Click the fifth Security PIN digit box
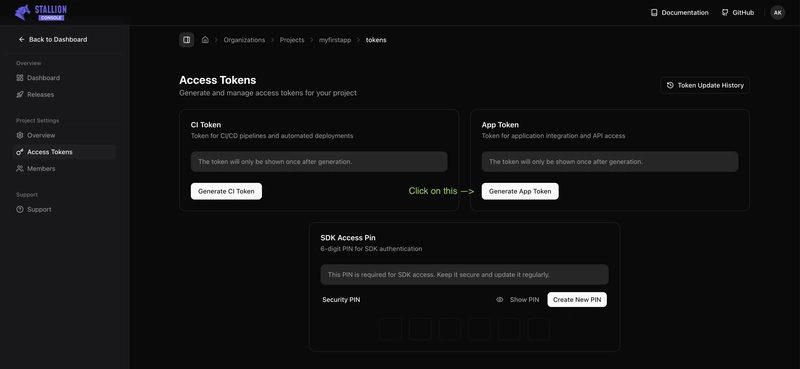Image resolution: width=800 pixels, height=369 pixels. point(509,329)
